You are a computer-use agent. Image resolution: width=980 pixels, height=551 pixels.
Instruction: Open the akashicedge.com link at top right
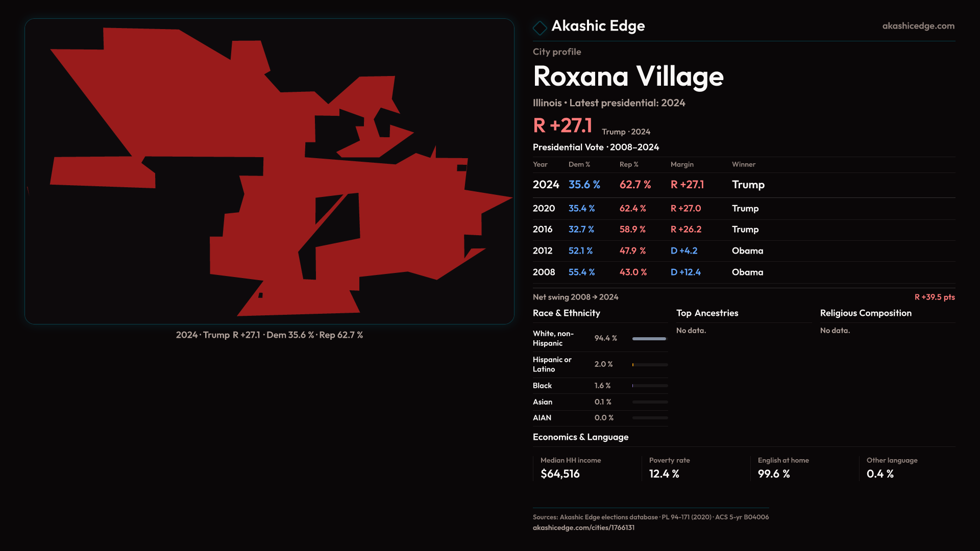[918, 26]
